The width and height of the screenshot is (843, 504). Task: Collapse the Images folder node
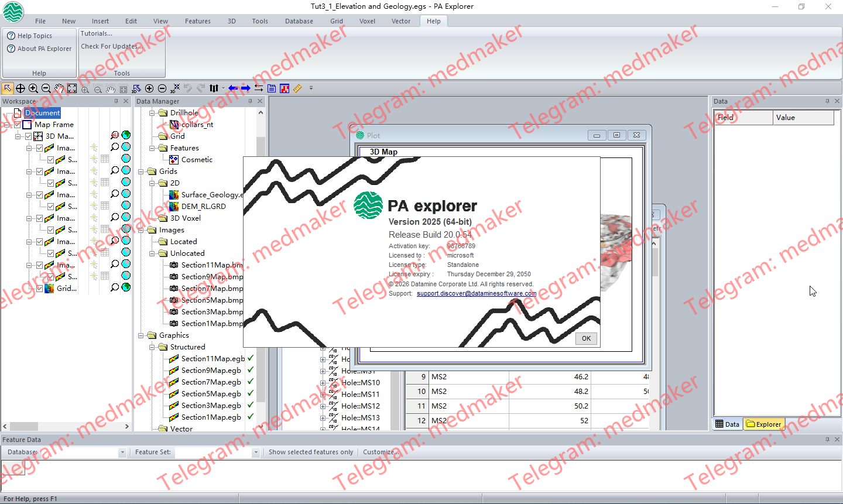[x=141, y=230]
